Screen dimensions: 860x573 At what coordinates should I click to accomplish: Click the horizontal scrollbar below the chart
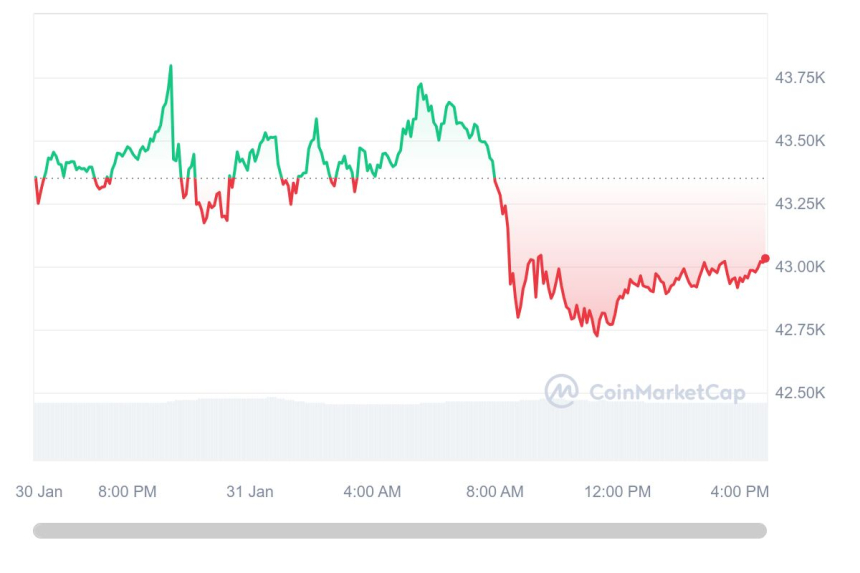(400, 531)
